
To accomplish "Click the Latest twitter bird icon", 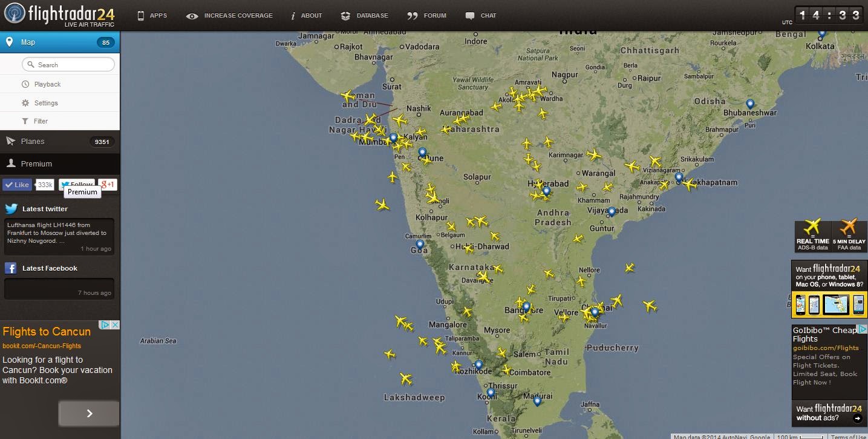I will pyautogui.click(x=11, y=209).
